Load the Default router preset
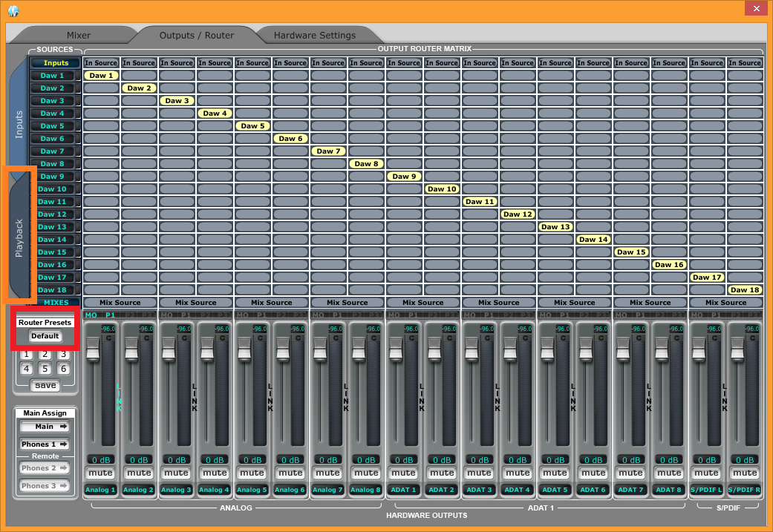 (45, 336)
